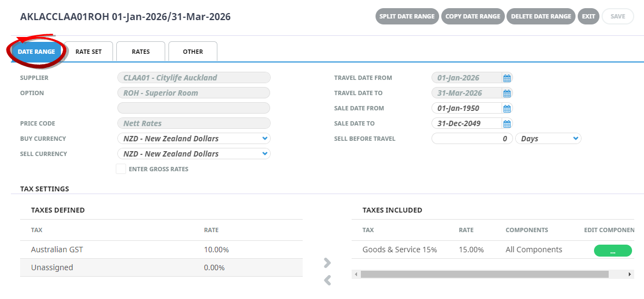Select the Australian GST tax row
The width and height of the screenshot is (644, 299).
[161, 250]
